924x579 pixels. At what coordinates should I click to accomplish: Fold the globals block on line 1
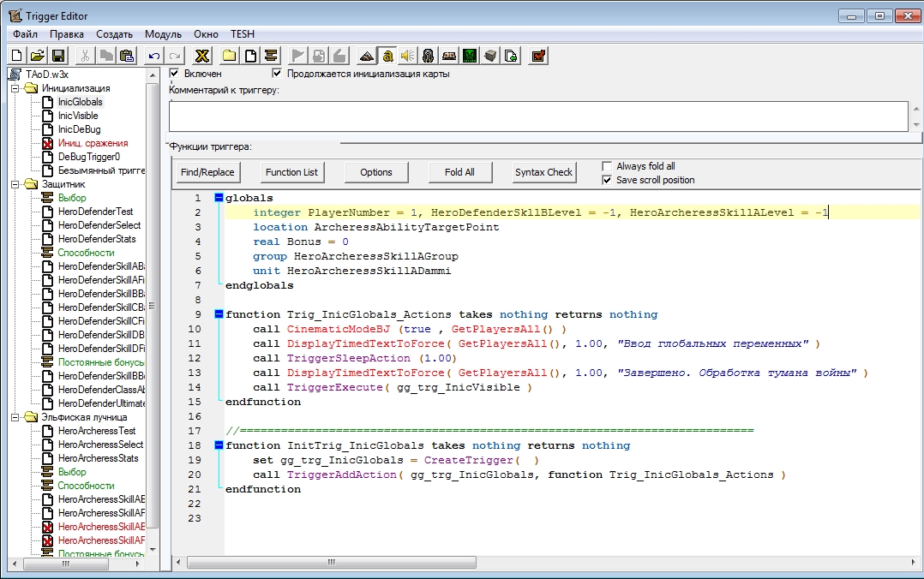click(219, 198)
